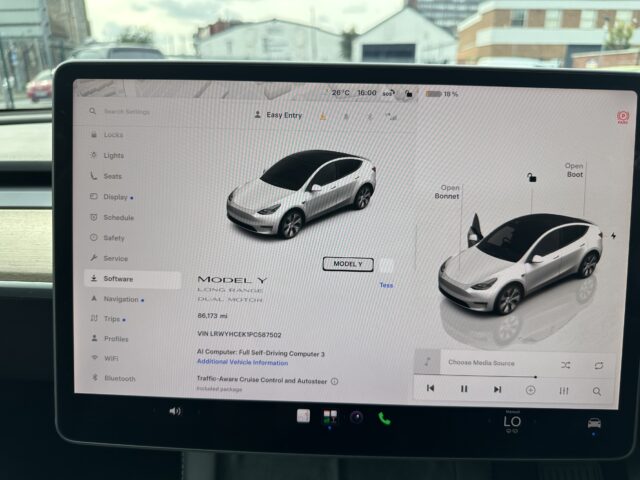Tap Choose Media Source
Viewport: 640px width, 480px height.
click(481, 362)
